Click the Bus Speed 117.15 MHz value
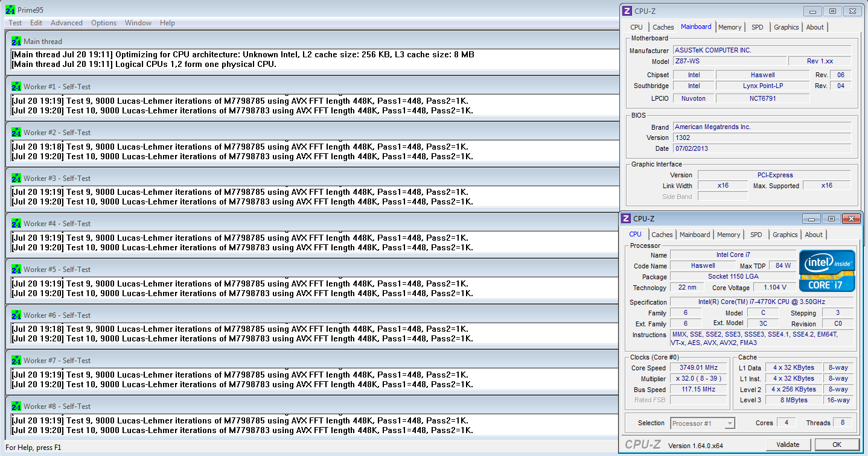The height and width of the screenshot is (456, 868). (x=700, y=390)
